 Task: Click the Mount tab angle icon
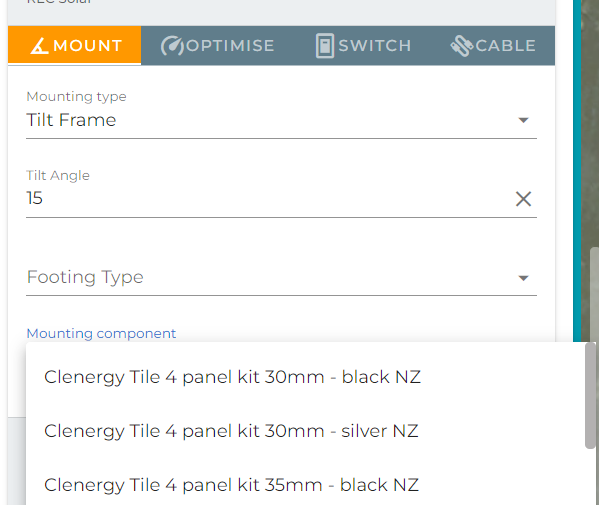(39, 46)
